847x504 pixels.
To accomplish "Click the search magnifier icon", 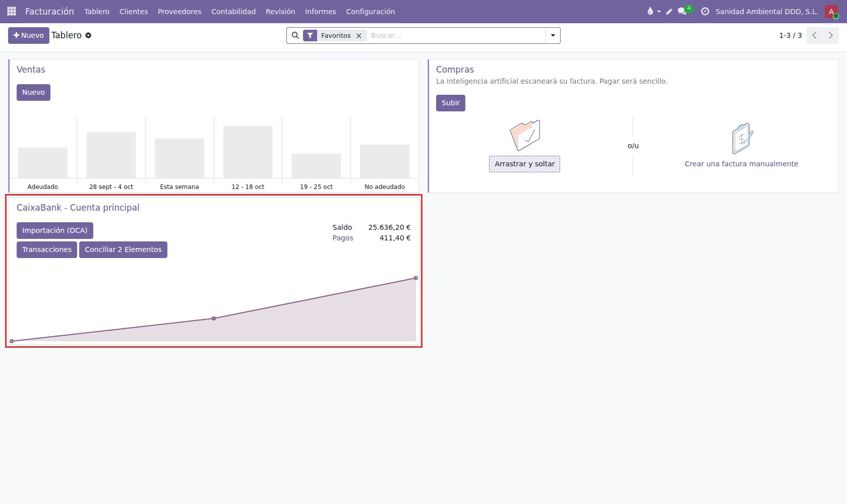I will click(295, 35).
